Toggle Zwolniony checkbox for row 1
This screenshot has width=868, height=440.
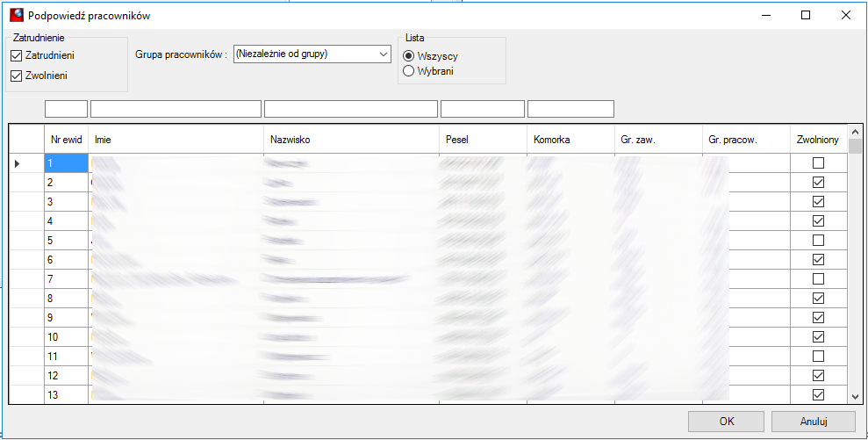[818, 163]
